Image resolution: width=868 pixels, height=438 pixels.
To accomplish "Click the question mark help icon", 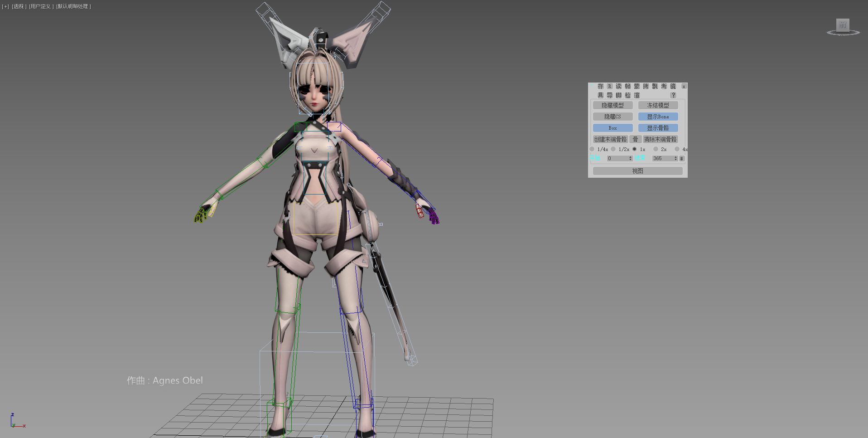I will click(673, 95).
